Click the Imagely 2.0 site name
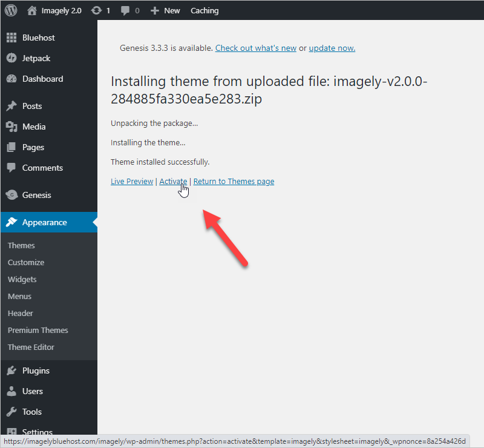This screenshot has width=484, height=448. point(62,11)
